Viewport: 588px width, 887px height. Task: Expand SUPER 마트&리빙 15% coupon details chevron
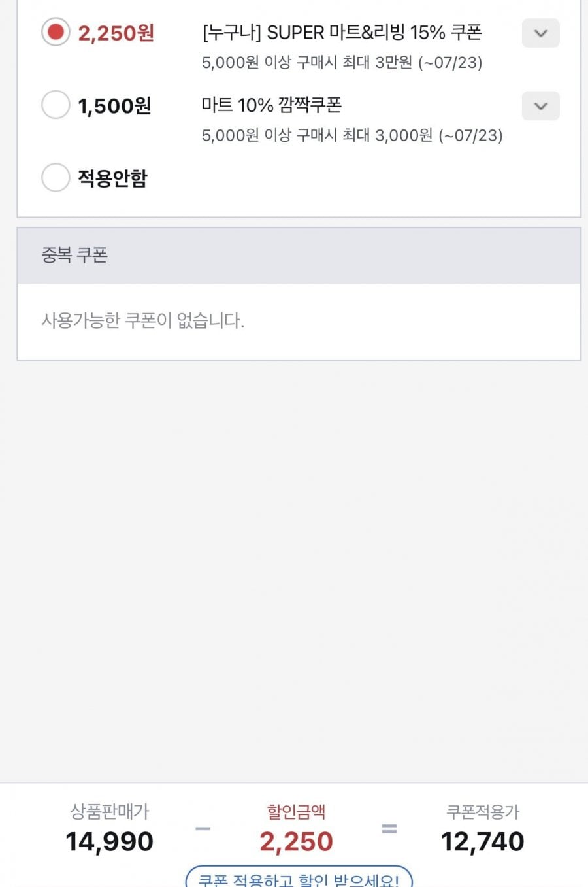540,33
